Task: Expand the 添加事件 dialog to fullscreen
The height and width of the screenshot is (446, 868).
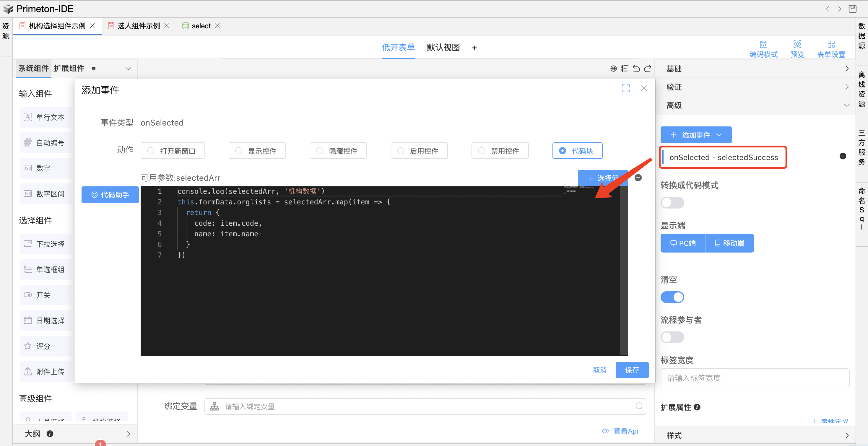Action: (625, 88)
